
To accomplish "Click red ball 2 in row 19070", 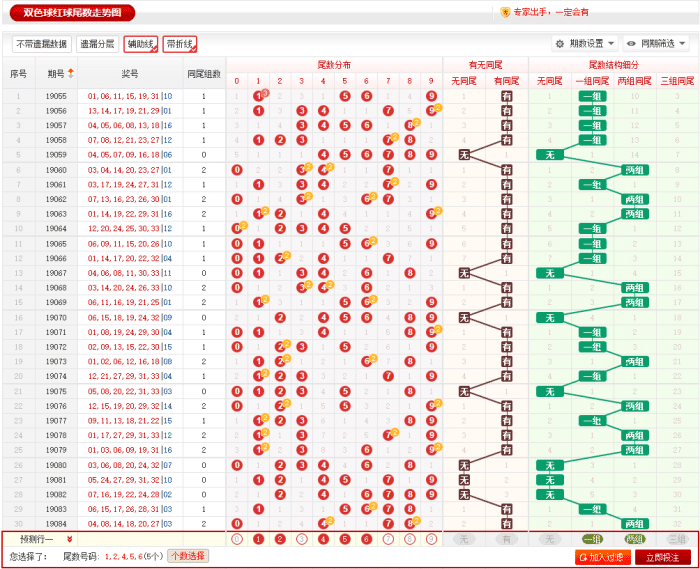I will 280,318.
